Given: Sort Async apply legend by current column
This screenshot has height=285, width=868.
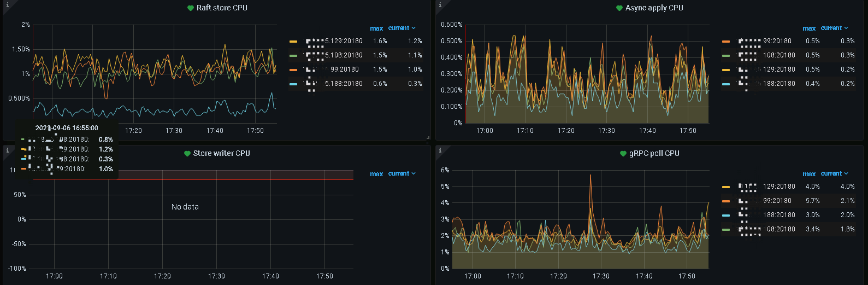Looking at the screenshot, I should [x=834, y=28].
